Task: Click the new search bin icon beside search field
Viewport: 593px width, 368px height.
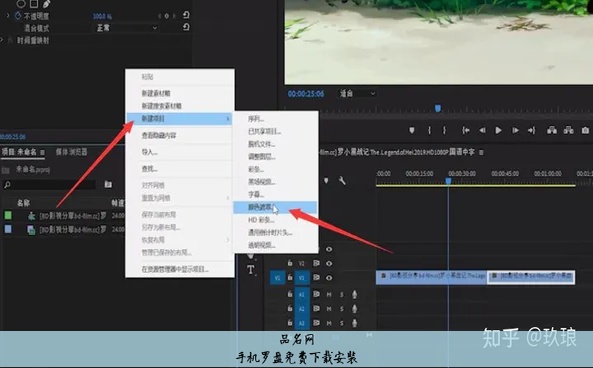Action: 108,184
